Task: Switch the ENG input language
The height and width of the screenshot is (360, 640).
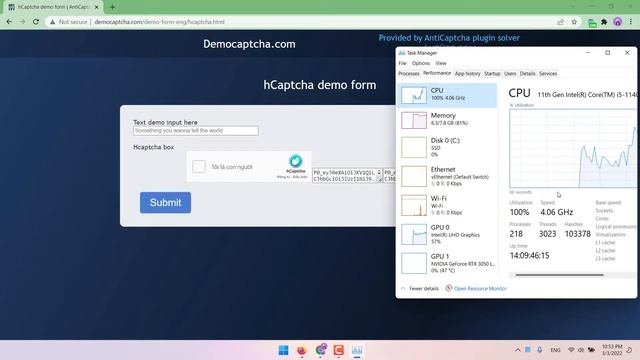Action: point(555,350)
